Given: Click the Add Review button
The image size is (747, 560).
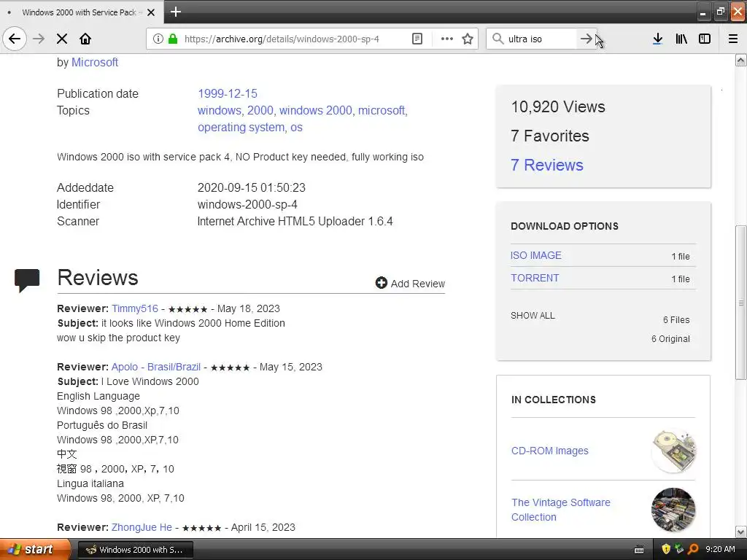Looking at the screenshot, I should tap(410, 284).
